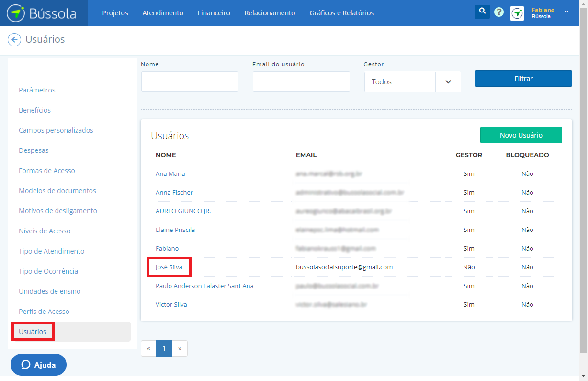The image size is (588, 381).
Task: Open Despesas in sidebar
Action: (34, 150)
